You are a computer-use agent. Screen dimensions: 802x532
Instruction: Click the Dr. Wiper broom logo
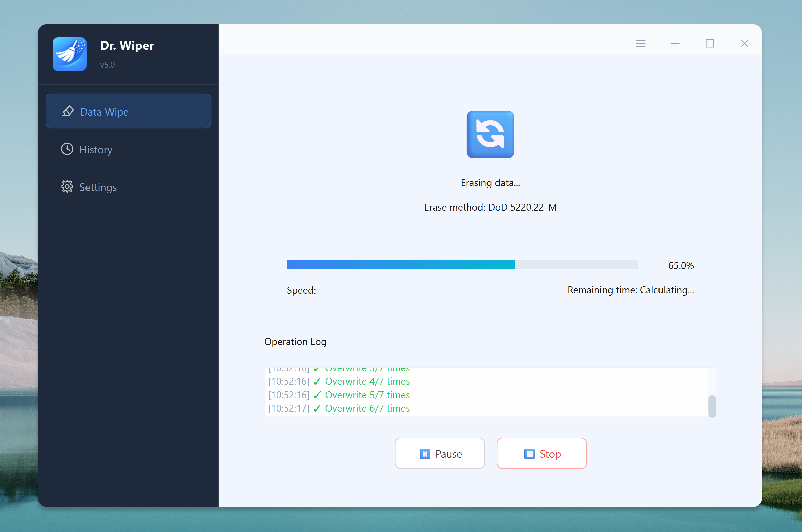tap(69, 54)
